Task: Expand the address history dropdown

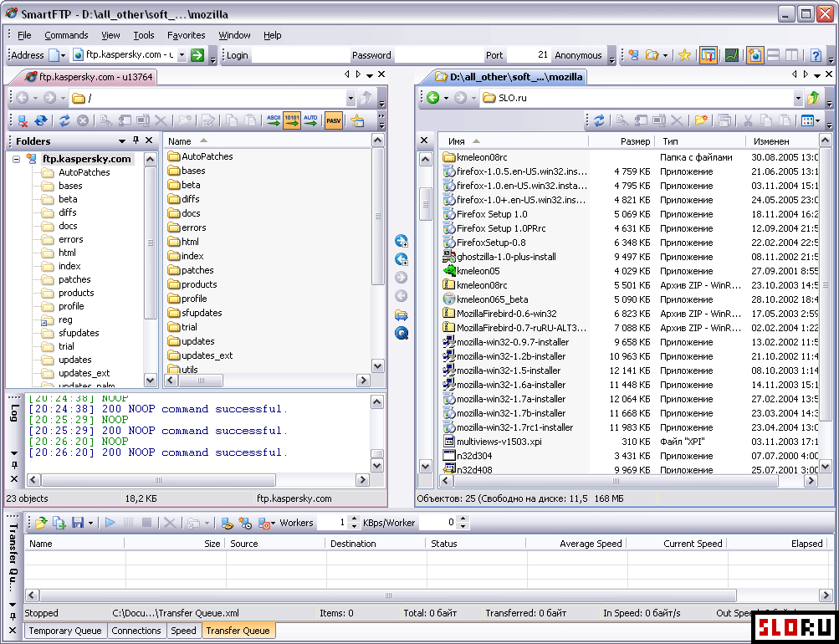Action: click(x=182, y=55)
